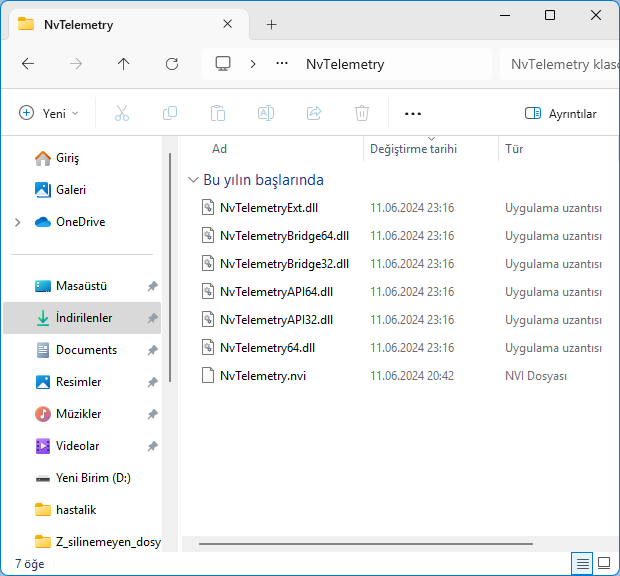This screenshot has height=576, width=620.
Task: Open Z_silinemeyen_dosy folder in sidebar
Action: tap(98, 542)
